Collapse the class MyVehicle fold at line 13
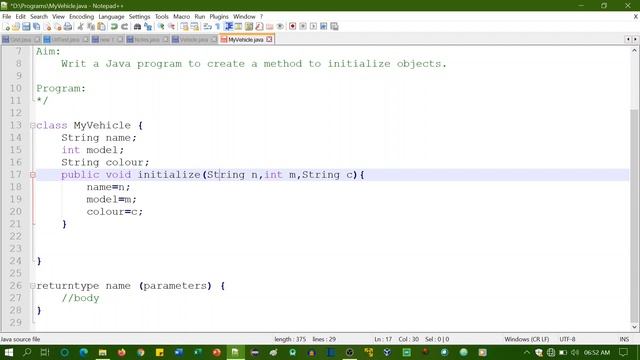 point(33,125)
